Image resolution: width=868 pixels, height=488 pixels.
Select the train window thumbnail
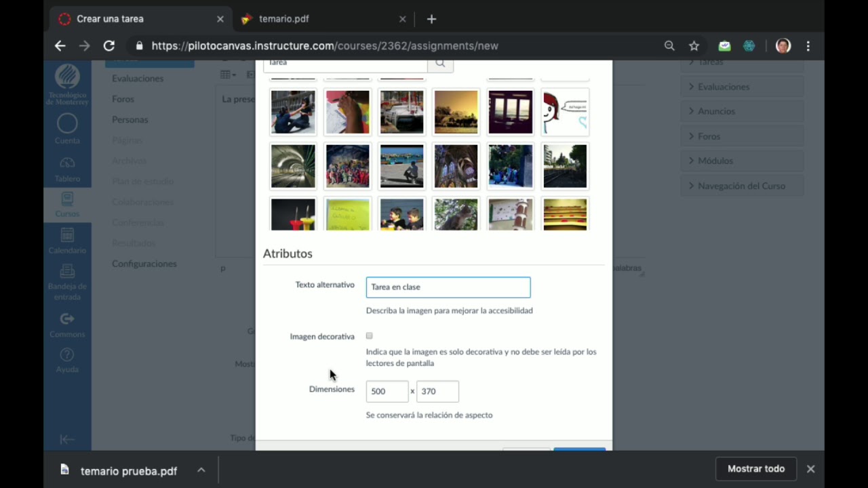point(510,112)
